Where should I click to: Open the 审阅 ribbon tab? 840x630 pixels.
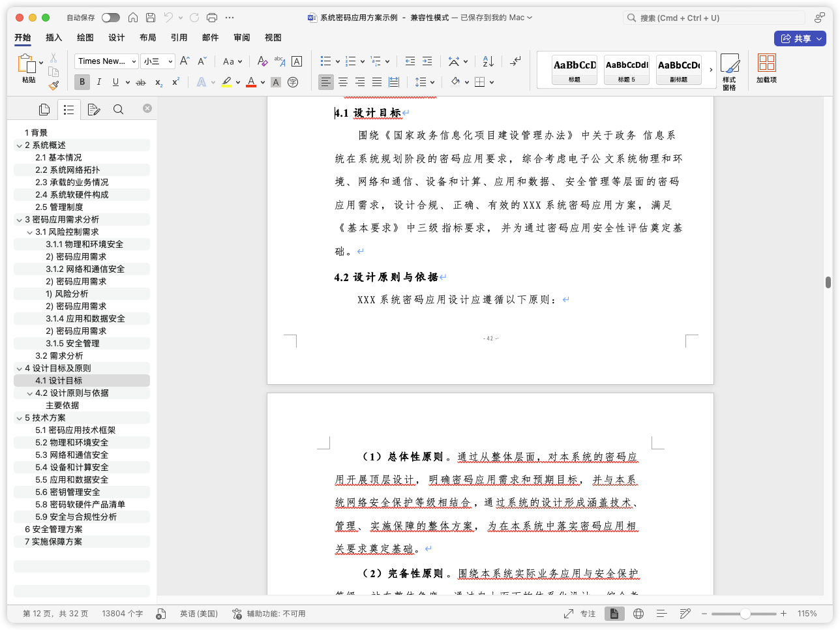[241, 37]
